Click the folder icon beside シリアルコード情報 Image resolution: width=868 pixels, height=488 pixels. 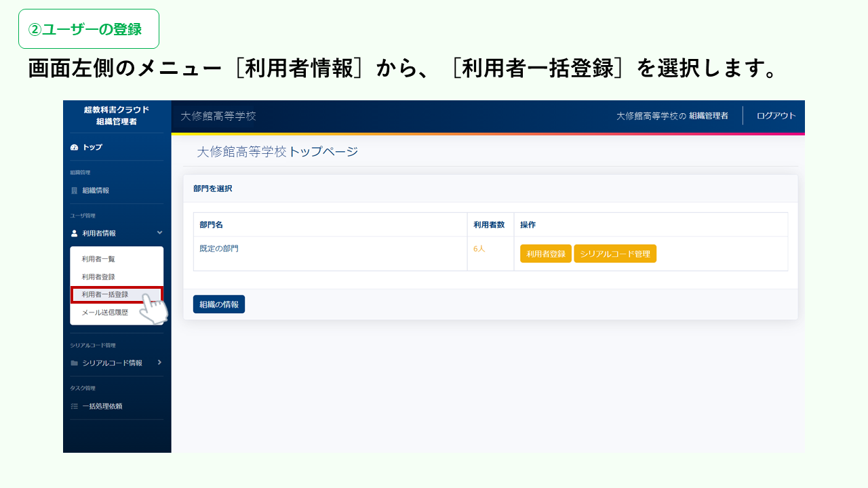75,363
